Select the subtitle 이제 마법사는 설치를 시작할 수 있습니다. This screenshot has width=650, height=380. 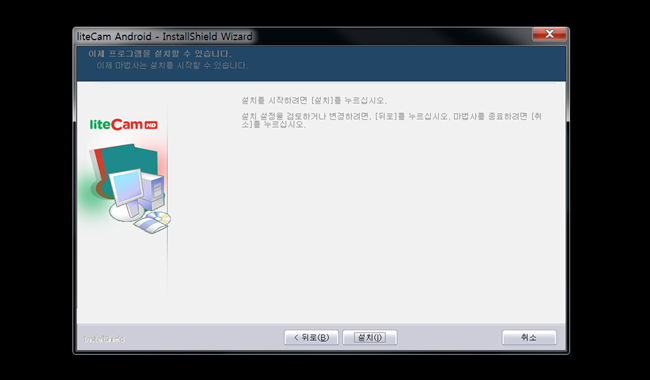click(x=172, y=65)
